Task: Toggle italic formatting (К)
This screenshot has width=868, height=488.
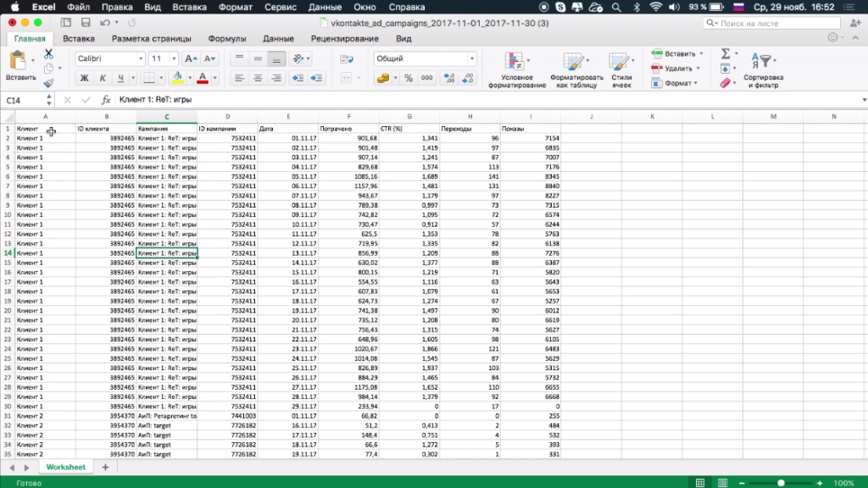Action: point(103,78)
